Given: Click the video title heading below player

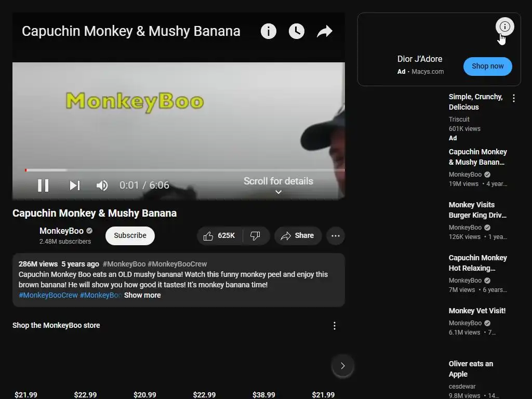Looking at the screenshot, I should [95, 213].
